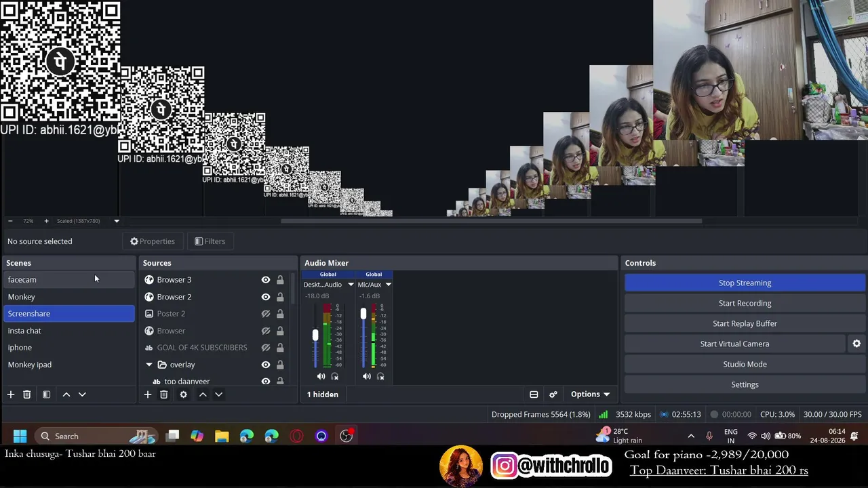The image size is (868, 488).
Task: Select the GOAL OF 4K SUBSCRIBERS source row
Action: [x=215, y=348]
